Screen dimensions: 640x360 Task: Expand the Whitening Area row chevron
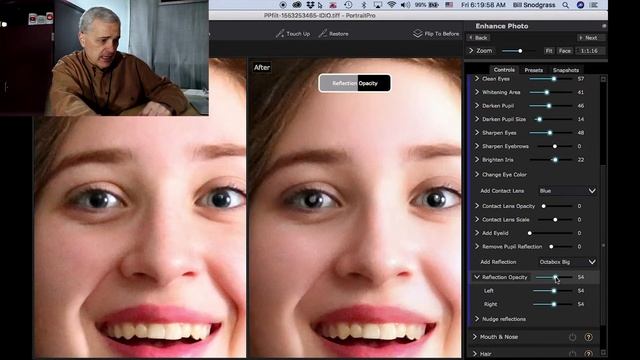(476, 92)
